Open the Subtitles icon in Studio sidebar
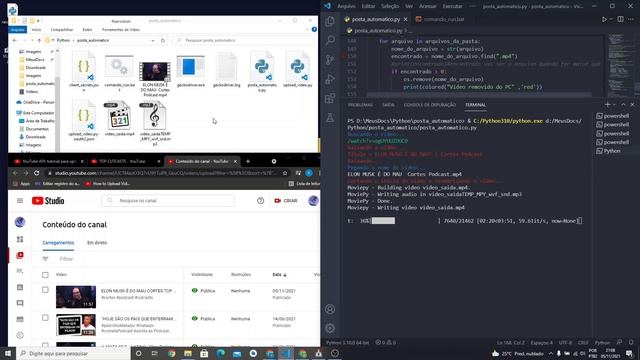Viewport: 640px width, 360px height. coord(20,319)
